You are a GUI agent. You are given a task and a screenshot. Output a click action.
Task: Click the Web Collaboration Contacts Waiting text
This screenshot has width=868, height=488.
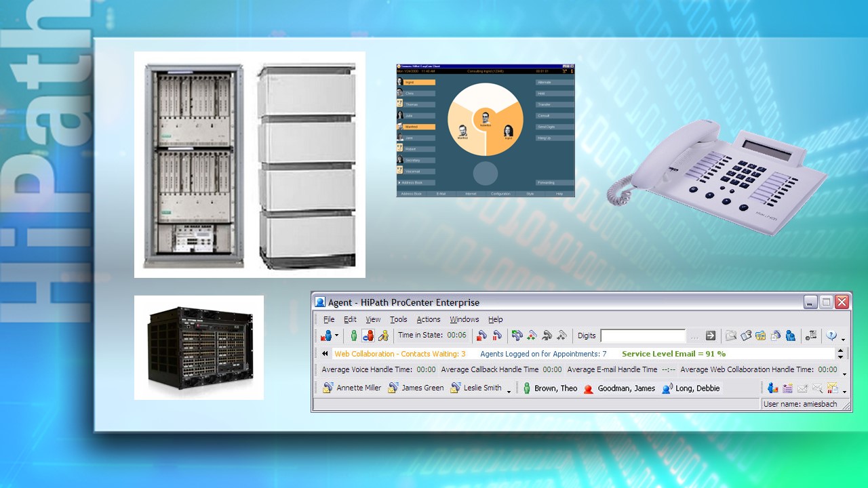[400, 354]
